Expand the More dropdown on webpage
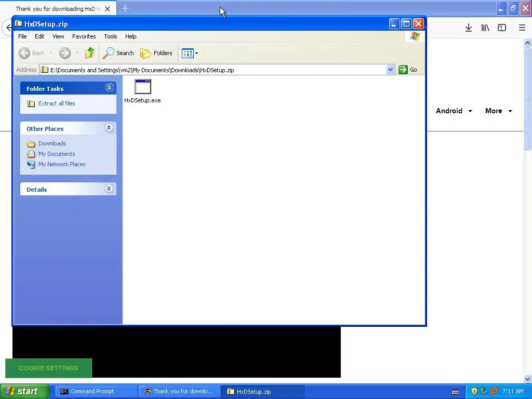Screen dimensions: 532x399 (x=498, y=111)
